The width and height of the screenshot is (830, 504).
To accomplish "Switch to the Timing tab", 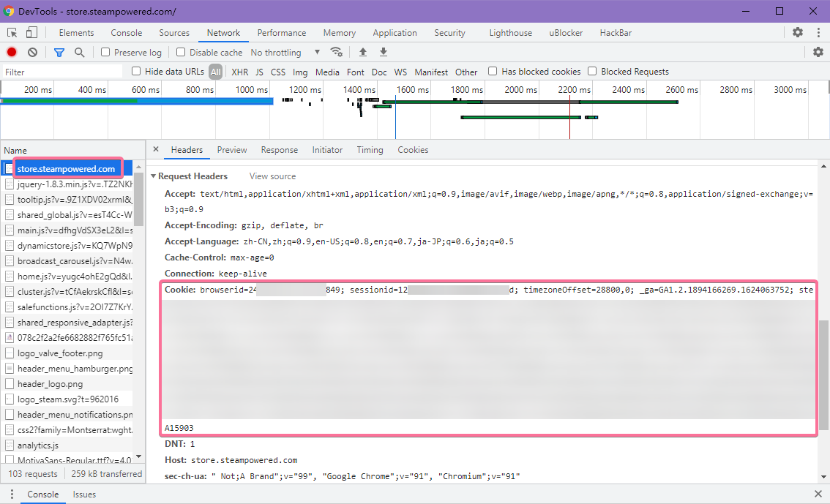I will pos(370,149).
